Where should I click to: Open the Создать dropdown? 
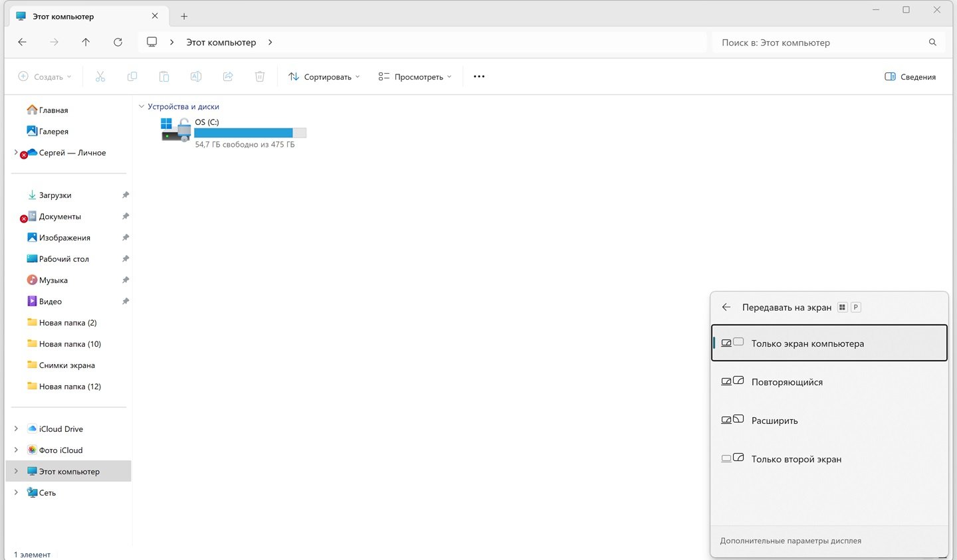[x=45, y=76]
